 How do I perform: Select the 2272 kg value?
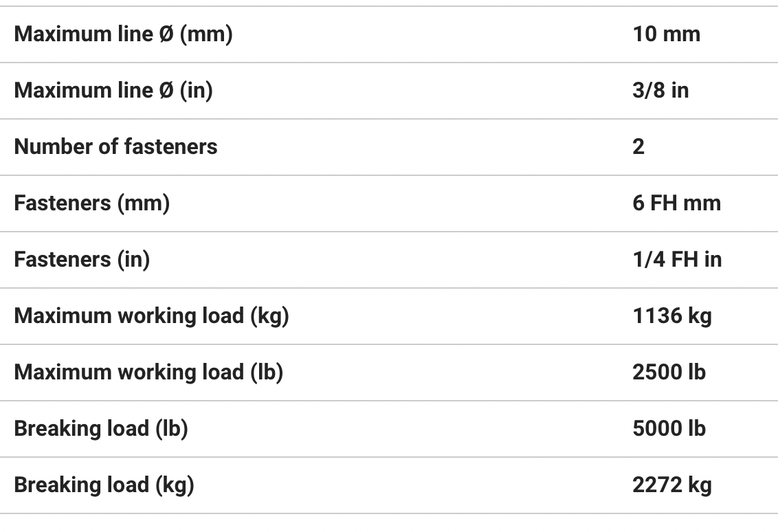pyautogui.click(x=671, y=485)
